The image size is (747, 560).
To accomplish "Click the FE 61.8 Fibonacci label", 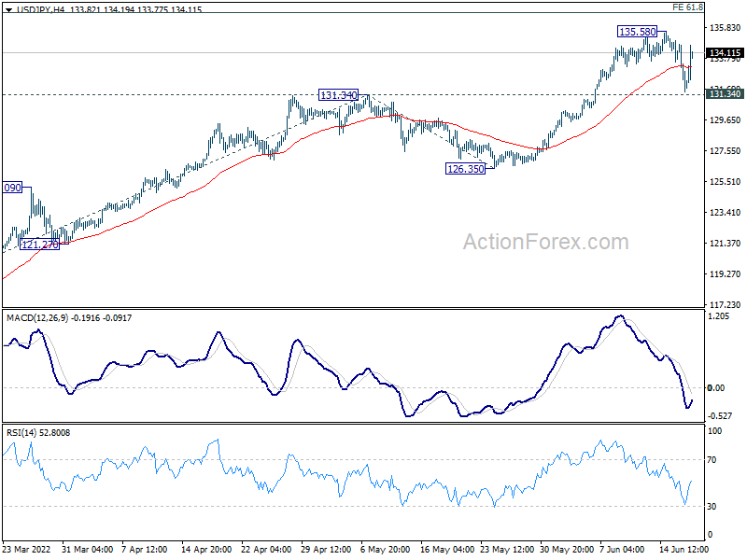I will tap(687, 7).
